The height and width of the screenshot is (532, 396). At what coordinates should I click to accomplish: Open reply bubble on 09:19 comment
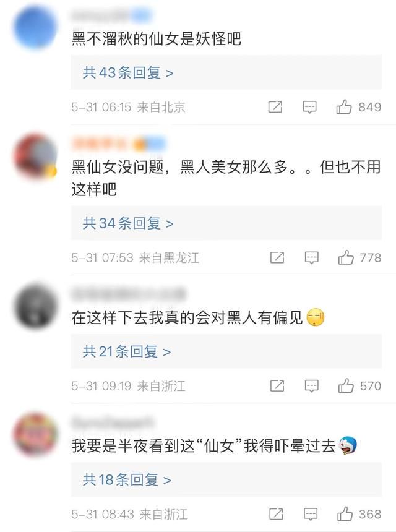pyautogui.click(x=311, y=386)
